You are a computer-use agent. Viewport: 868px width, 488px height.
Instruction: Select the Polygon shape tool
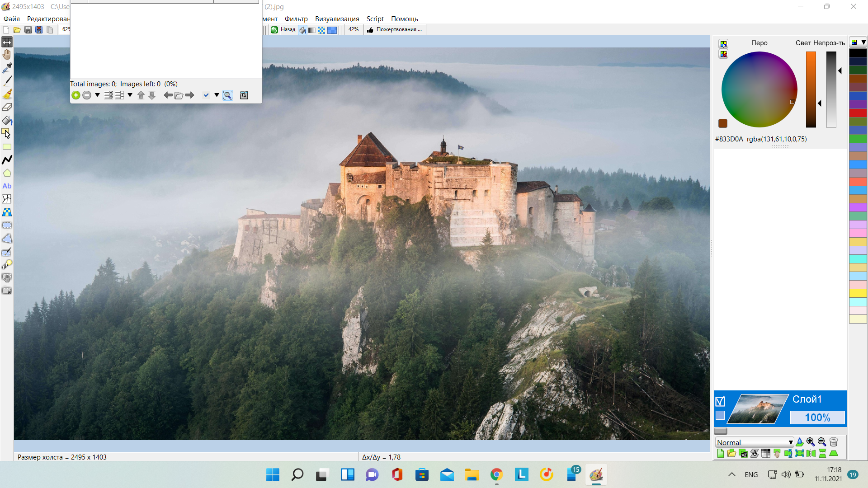[7, 173]
